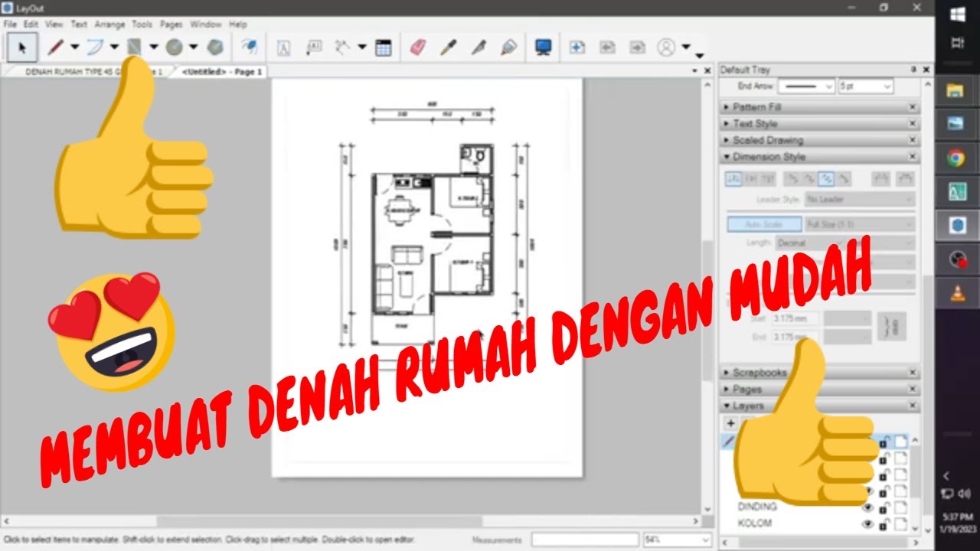This screenshot has height=551, width=980.
Task: Toggle shared-page icon on DINDING layer
Action: pyautogui.click(x=901, y=507)
